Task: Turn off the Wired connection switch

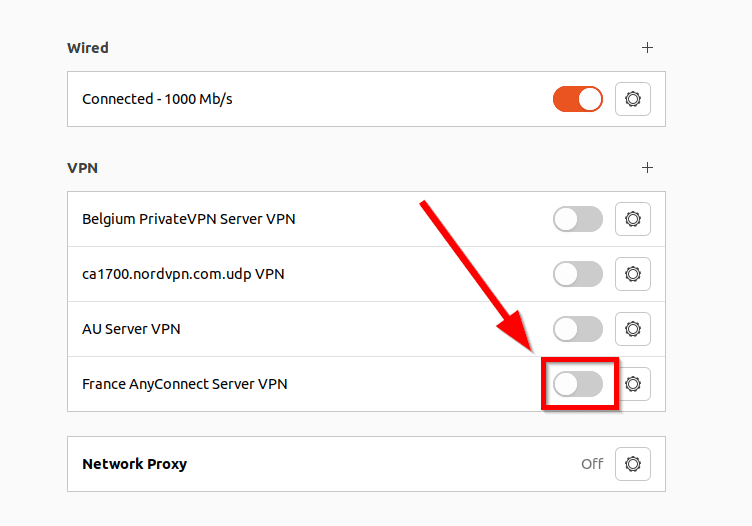Action: (578, 99)
